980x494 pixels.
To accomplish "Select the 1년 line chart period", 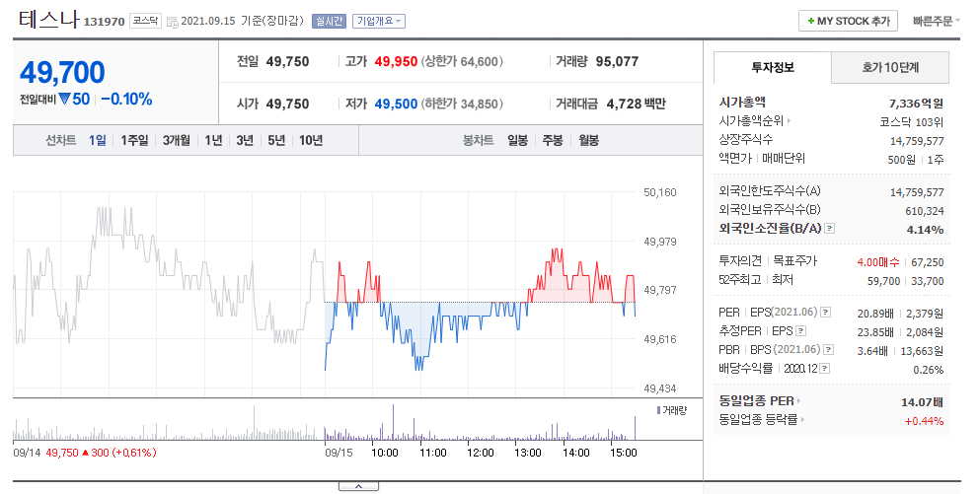I will (214, 141).
